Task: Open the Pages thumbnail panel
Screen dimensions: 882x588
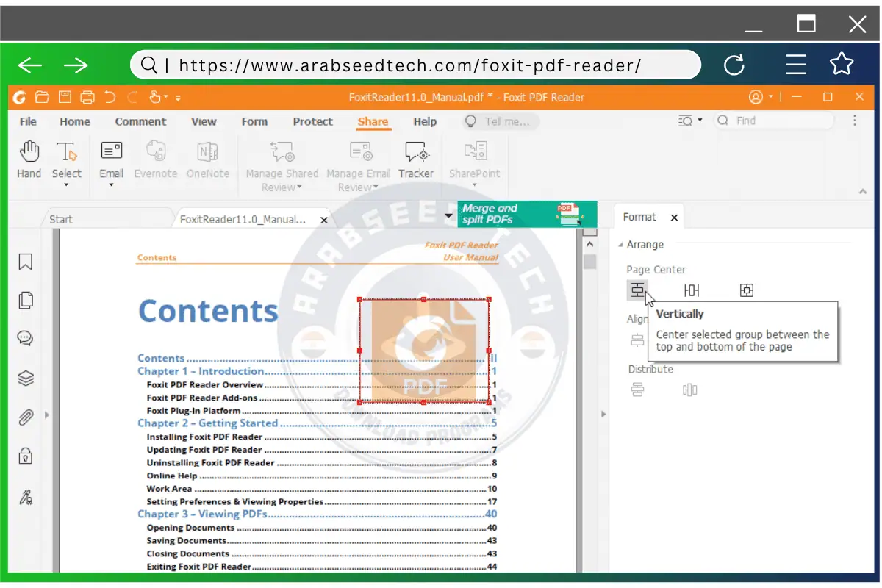Action: (x=26, y=300)
